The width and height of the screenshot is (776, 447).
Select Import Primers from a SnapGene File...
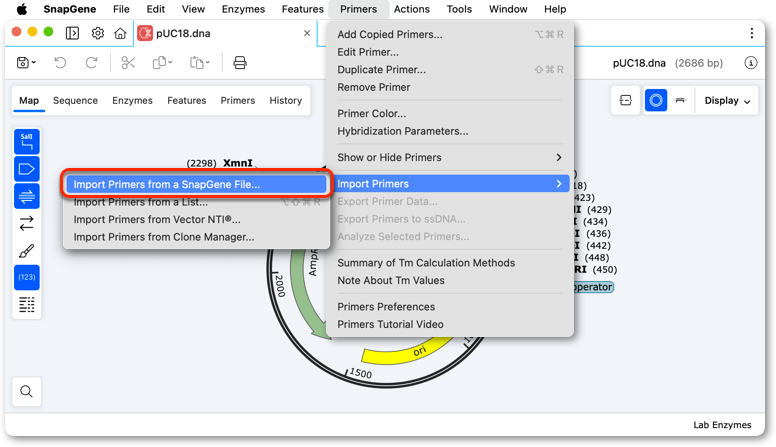(196, 184)
